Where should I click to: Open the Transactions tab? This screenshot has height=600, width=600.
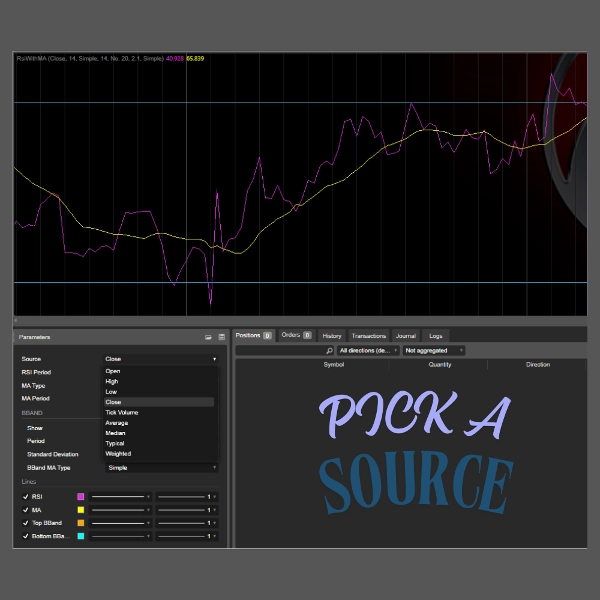pyautogui.click(x=369, y=336)
